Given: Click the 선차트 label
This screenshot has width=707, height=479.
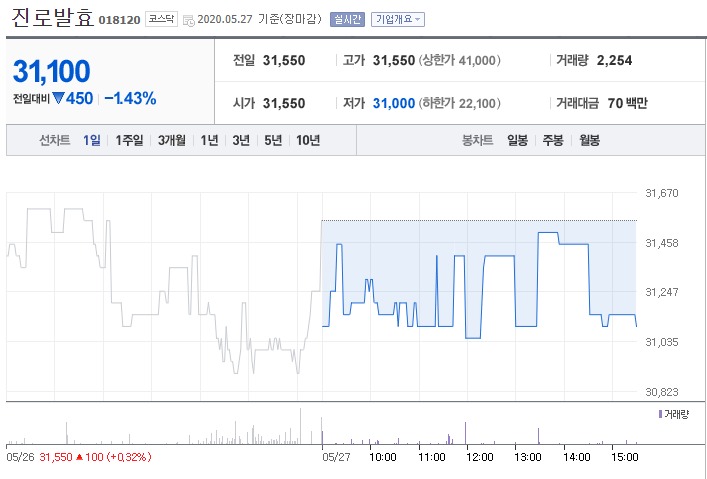Looking at the screenshot, I should [x=55, y=140].
